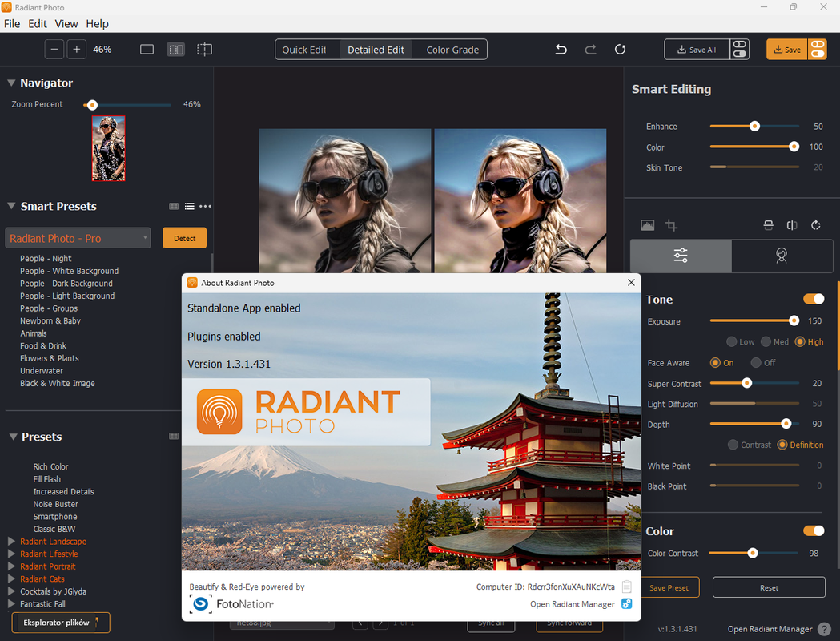The width and height of the screenshot is (840, 641).
Task: Click the Save Preset button
Action: (x=669, y=587)
